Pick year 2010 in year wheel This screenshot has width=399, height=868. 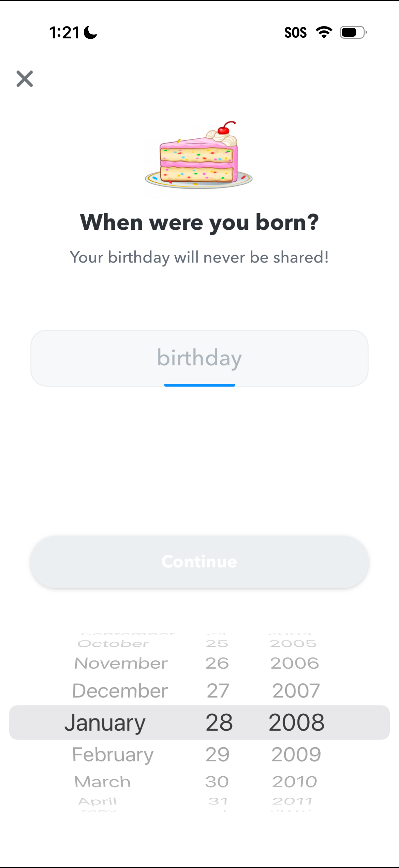(x=295, y=782)
